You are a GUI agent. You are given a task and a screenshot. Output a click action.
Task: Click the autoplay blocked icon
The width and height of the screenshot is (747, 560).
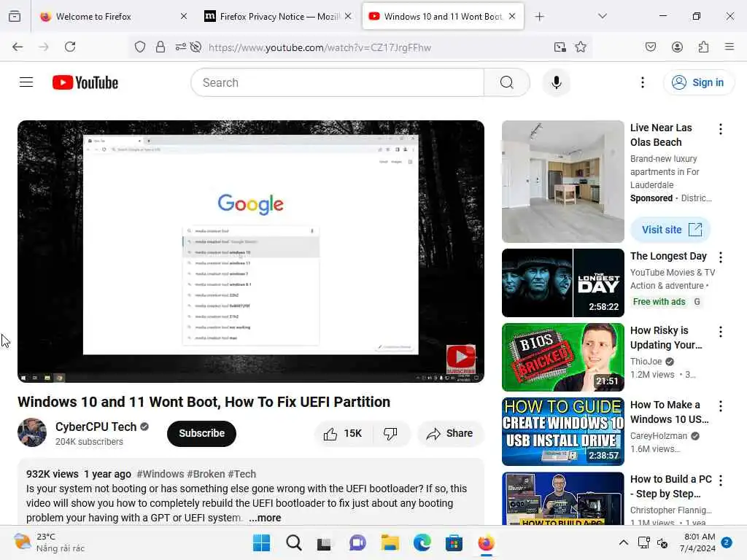(x=196, y=47)
